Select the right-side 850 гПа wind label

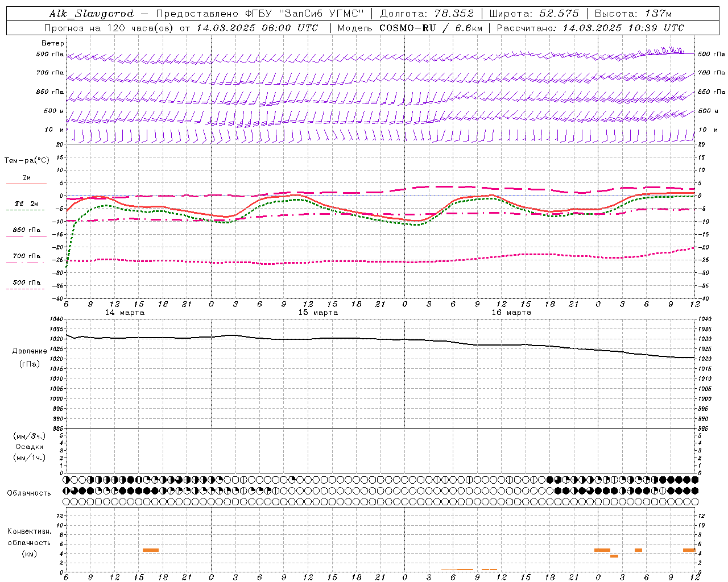click(x=712, y=92)
